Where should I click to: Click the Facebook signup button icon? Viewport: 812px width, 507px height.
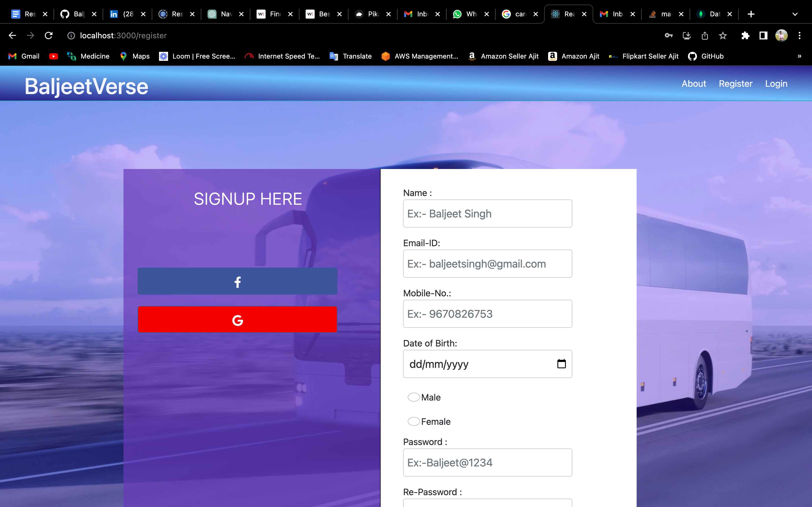click(237, 282)
